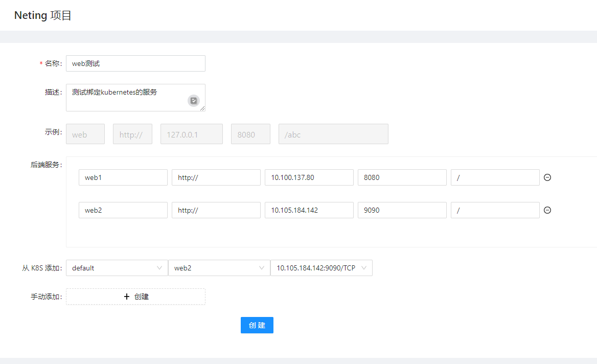Edit the path field in web1 row
The width and height of the screenshot is (597, 364).
(x=495, y=177)
